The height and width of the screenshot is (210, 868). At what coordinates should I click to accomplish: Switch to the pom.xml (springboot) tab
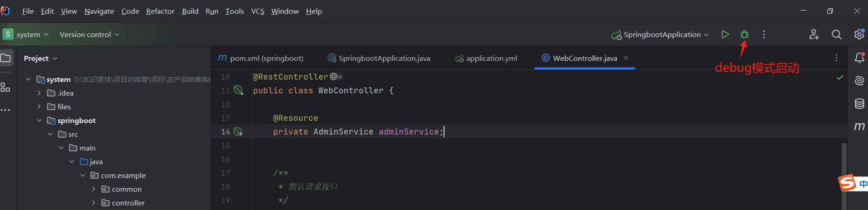tap(261, 58)
